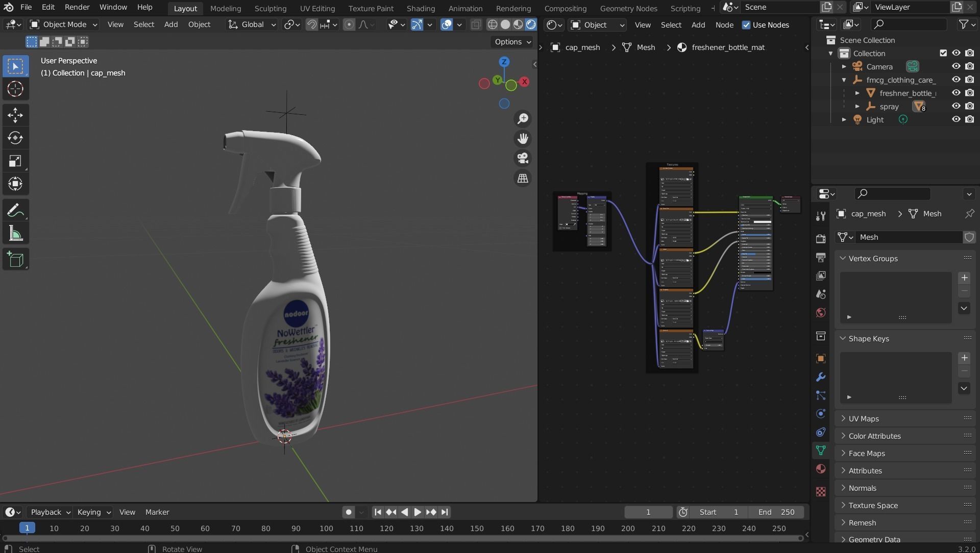Open the Physics properties tab
The height and width of the screenshot is (553, 980).
coord(821,414)
